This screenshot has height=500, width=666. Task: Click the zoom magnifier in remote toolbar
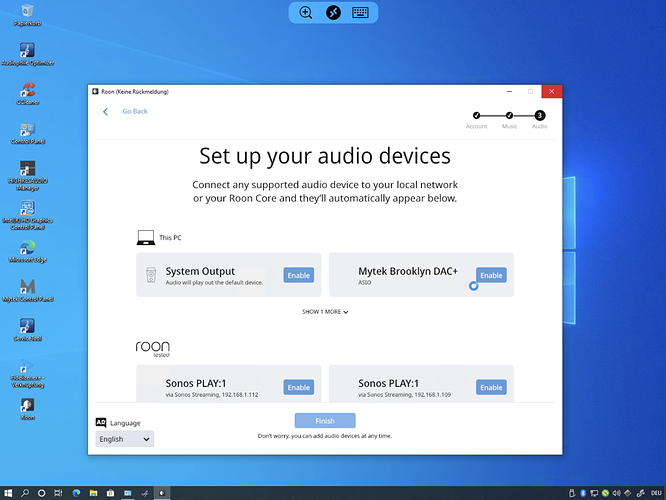tap(305, 12)
